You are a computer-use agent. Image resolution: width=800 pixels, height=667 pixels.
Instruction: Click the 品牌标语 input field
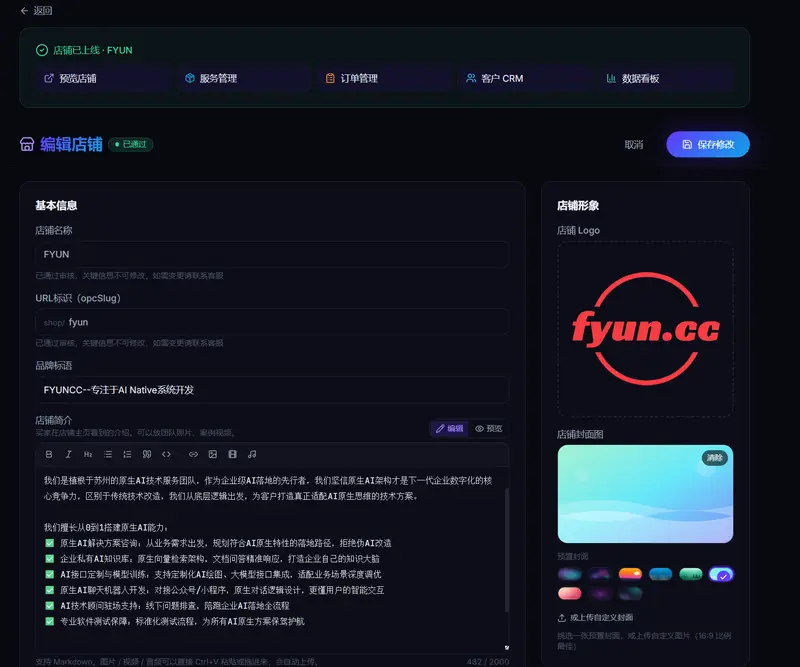(272, 390)
